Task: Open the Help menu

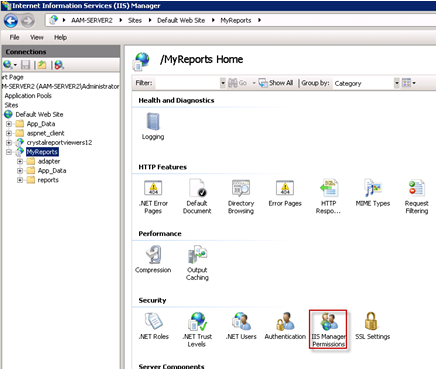Action: 60,37
